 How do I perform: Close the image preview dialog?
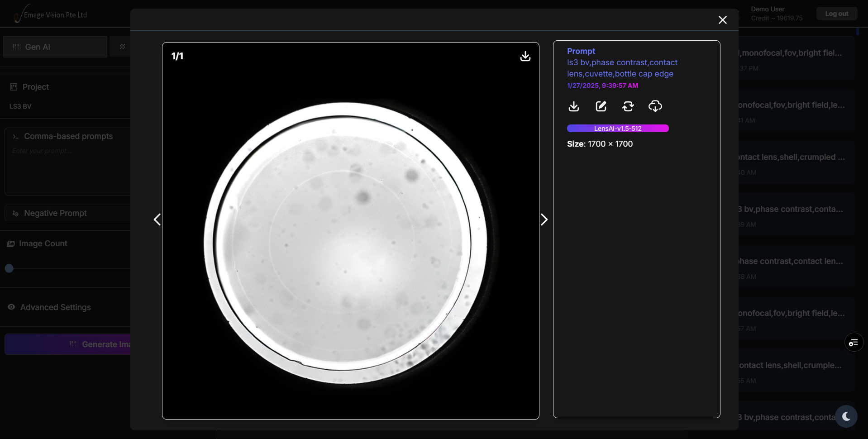point(722,20)
